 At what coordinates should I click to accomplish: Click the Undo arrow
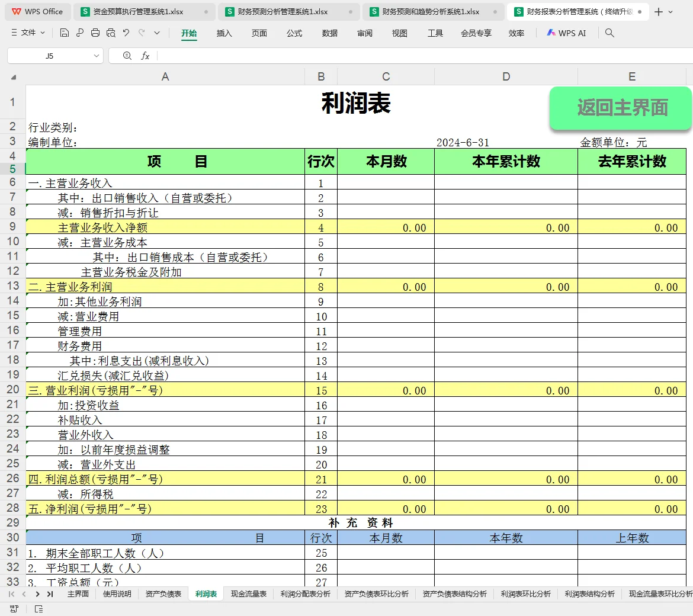pos(126,33)
